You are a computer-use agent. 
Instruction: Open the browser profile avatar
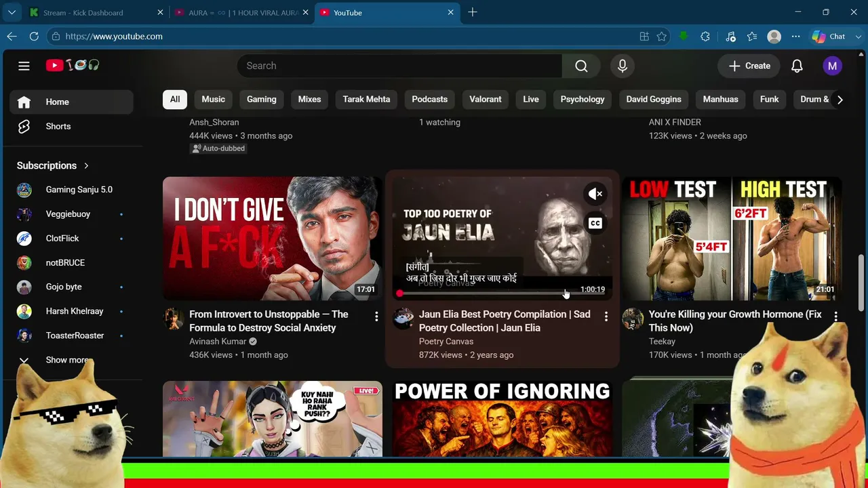[774, 37]
